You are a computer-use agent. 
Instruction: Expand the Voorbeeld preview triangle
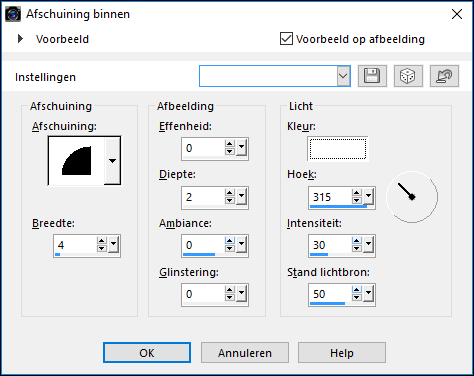click(20, 39)
